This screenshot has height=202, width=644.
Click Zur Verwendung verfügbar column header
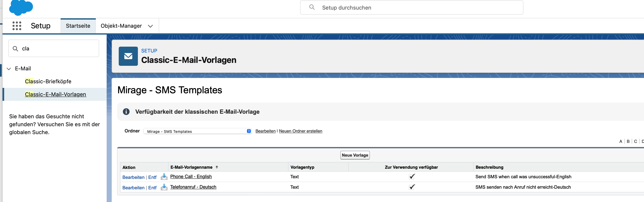pos(411,167)
